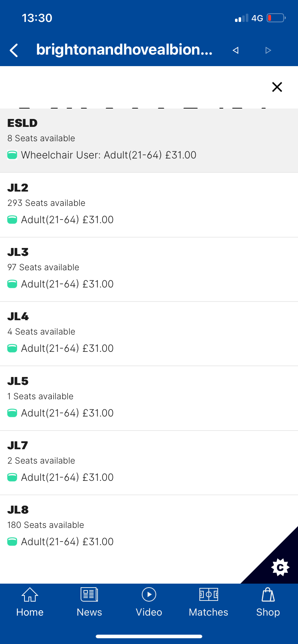Tap the green seat swatch beside Wheelchair User
Screen dimensions: 298x644
tap(12, 155)
